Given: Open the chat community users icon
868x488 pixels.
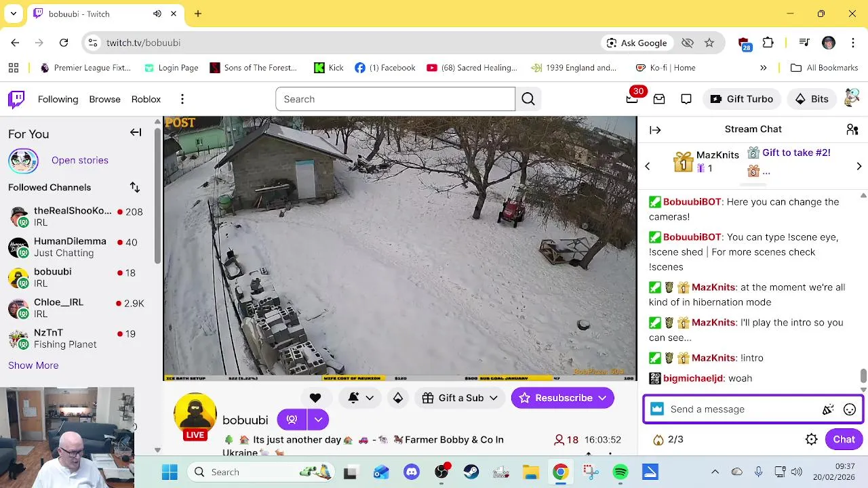Looking at the screenshot, I should click(x=852, y=129).
